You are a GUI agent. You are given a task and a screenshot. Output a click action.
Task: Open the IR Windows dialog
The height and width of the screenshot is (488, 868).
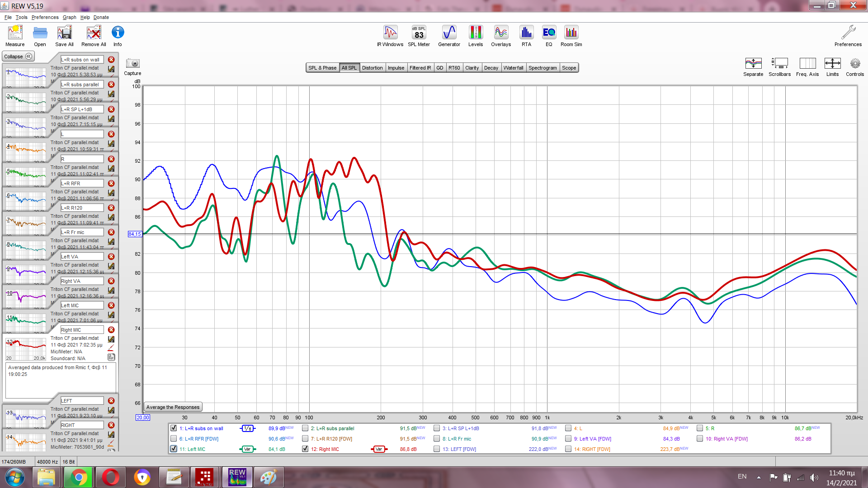coord(390,36)
